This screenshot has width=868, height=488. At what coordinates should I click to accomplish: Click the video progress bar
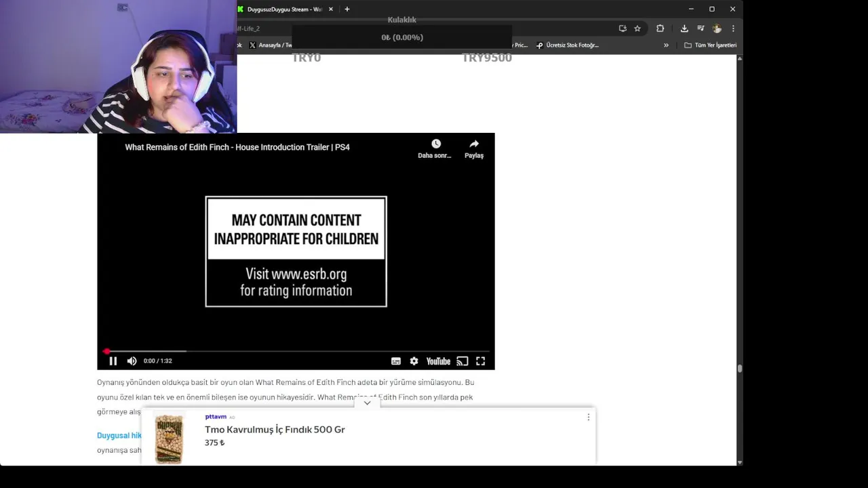pyautogui.click(x=296, y=351)
